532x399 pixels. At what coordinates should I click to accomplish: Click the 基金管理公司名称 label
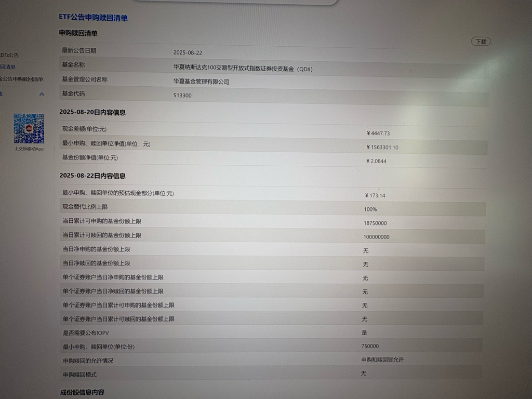pos(85,79)
